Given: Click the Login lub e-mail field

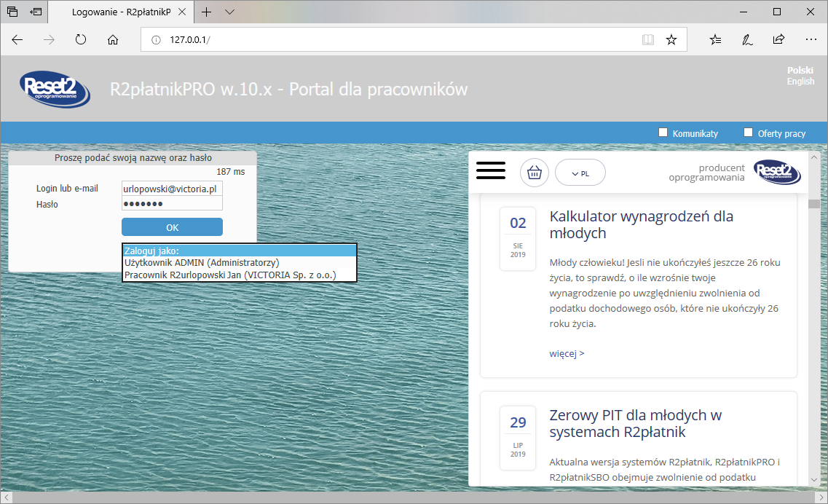Looking at the screenshot, I should tap(172, 189).
